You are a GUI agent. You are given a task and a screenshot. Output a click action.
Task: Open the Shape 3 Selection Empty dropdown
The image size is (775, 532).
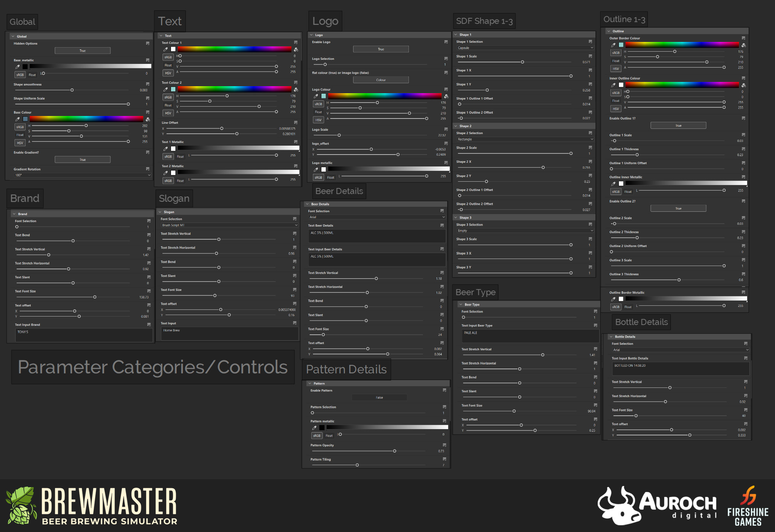click(525, 231)
